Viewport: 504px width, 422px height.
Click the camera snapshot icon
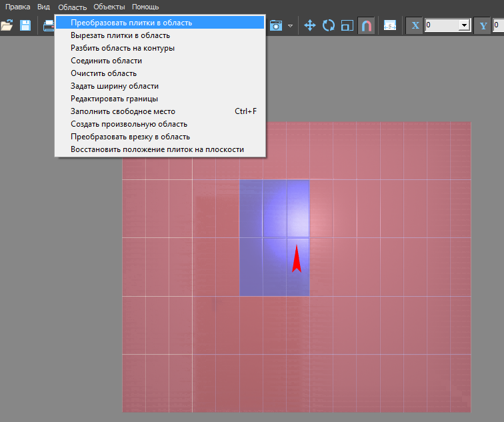pyautogui.click(x=276, y=25)
